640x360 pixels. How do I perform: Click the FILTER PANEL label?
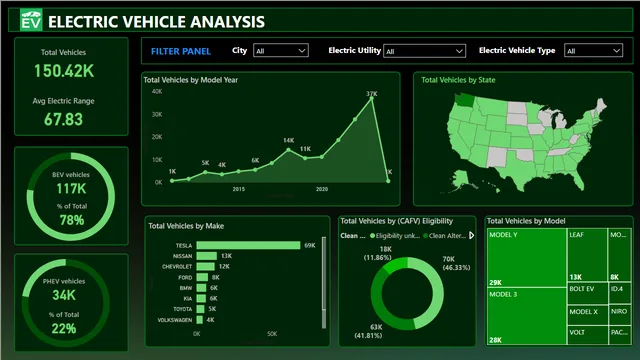click(181, 51)
